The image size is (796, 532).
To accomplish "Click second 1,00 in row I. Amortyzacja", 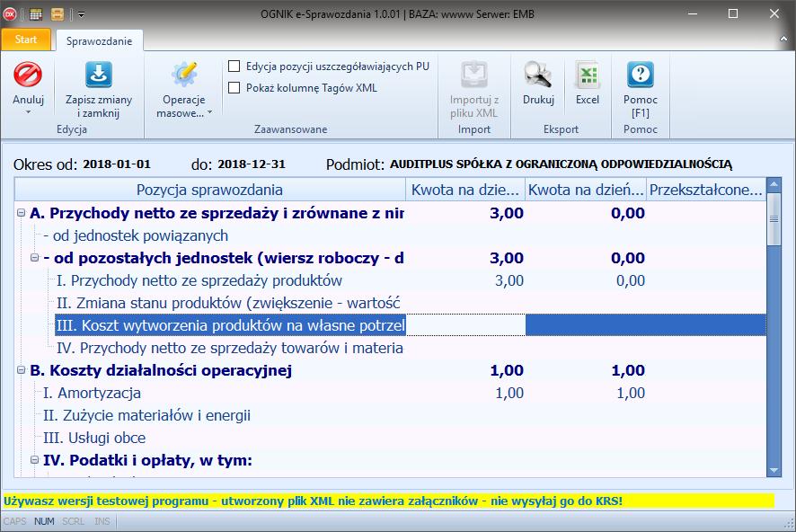I will [x=631, y=393].
